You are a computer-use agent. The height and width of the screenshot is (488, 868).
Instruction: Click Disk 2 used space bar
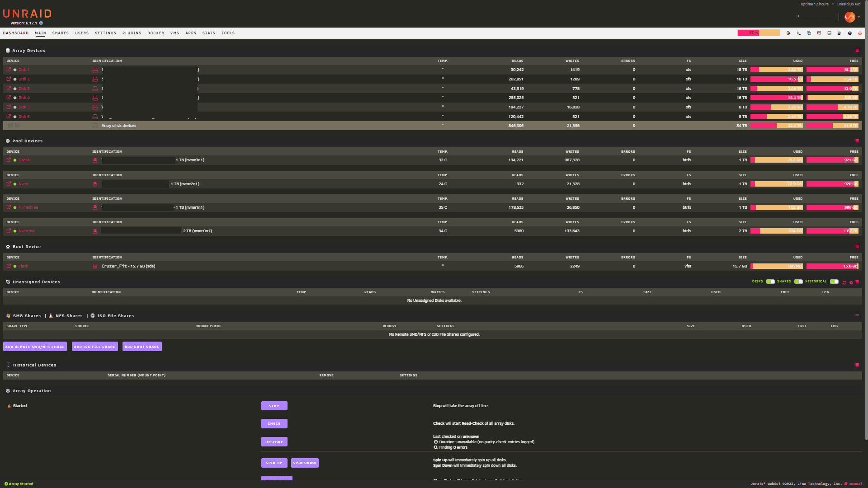click(x=777, y=79)
